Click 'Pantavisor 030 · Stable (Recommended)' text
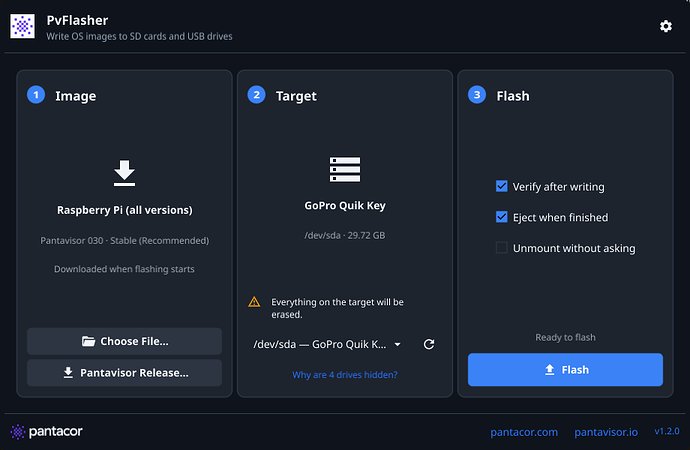The height and width of the screenshot is (450, 690). click(125, 241)
